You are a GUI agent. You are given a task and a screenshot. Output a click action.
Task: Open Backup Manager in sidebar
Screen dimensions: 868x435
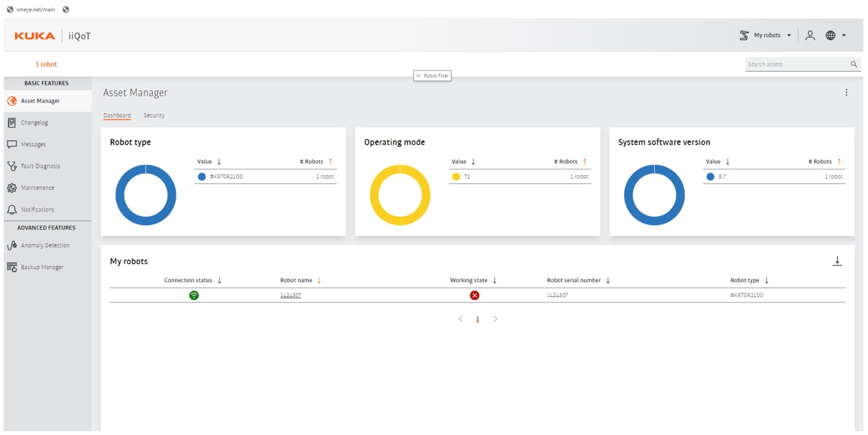coord(42,267)
